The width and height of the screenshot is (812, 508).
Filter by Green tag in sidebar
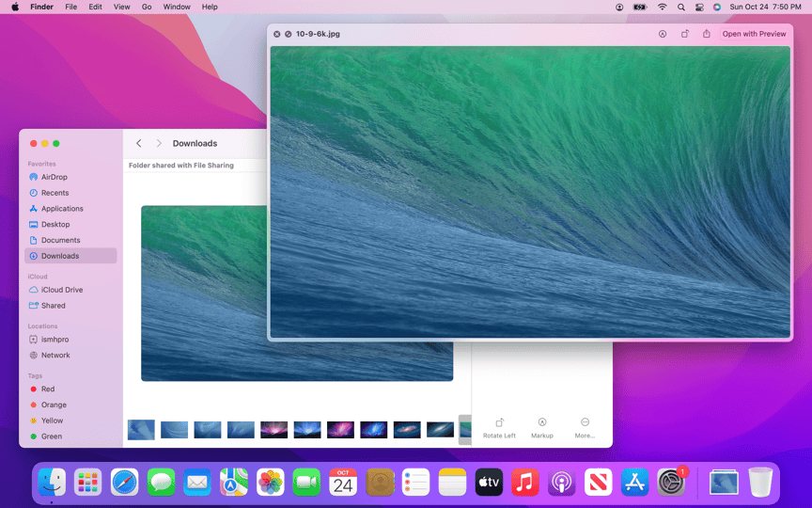pyautogui.click(x=70, y=437)
